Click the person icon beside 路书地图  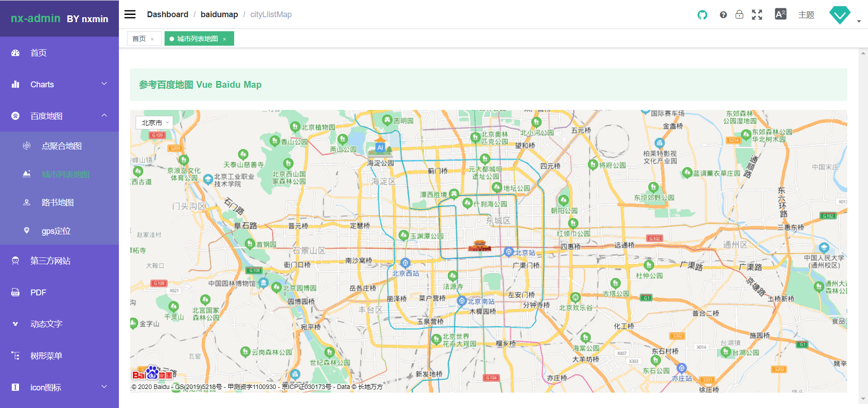27,202
